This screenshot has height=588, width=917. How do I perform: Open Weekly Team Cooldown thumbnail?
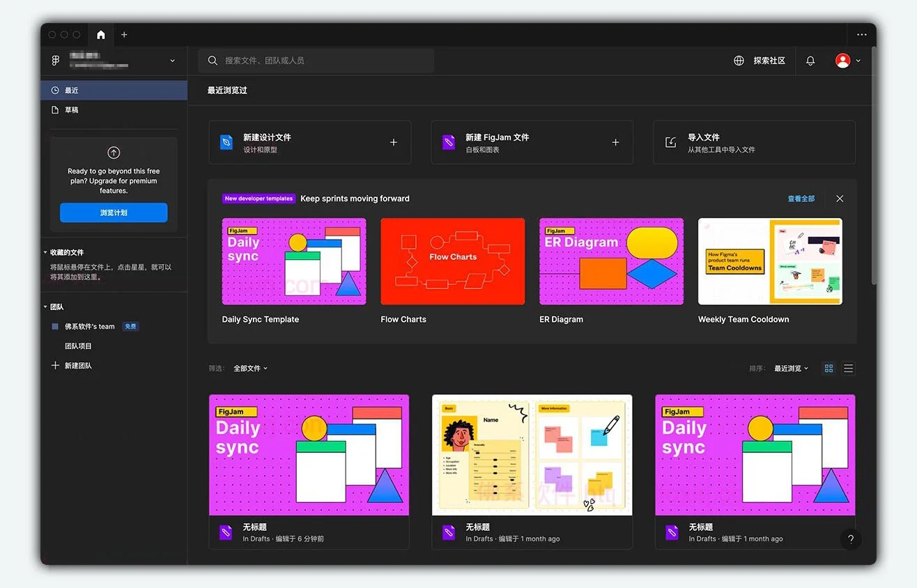tap(770, 261)
